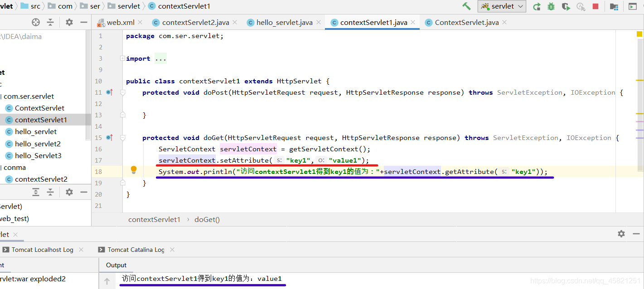Expand all in the lower panel
644x289 pixels.
coord(36,192)
